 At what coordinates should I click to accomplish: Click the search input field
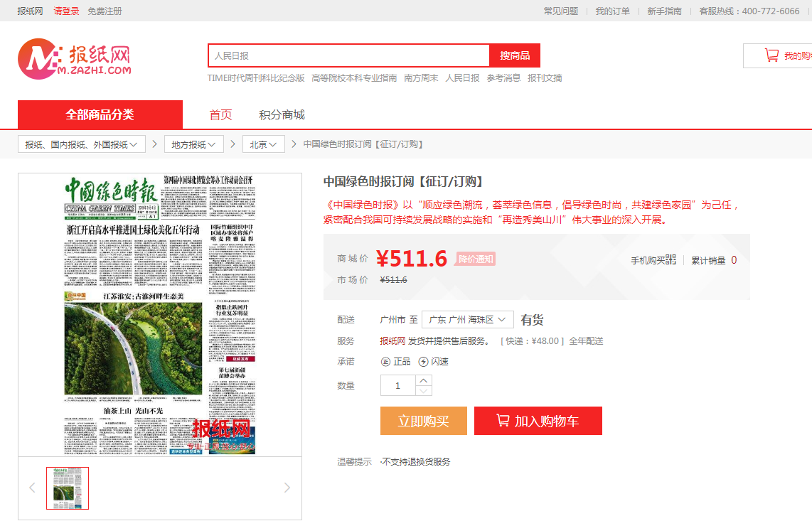pyautogui.click(x=349, y=55)
